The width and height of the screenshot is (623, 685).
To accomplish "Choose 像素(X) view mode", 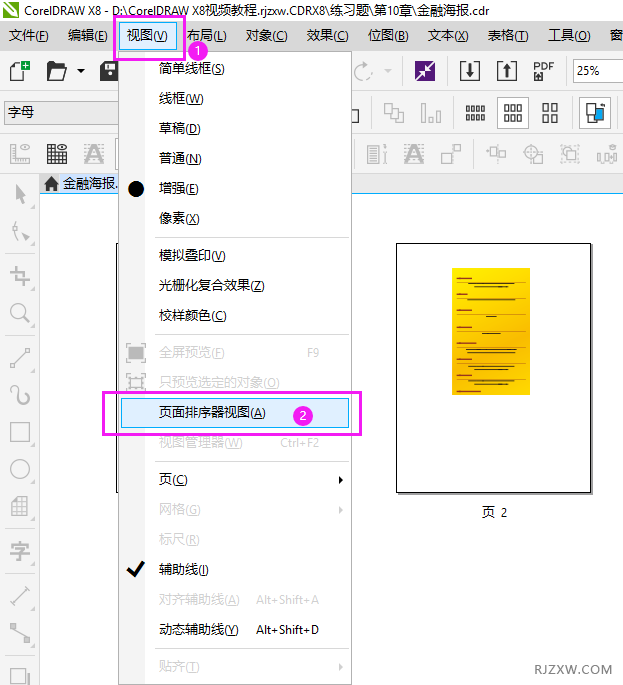I will (235, 218).
